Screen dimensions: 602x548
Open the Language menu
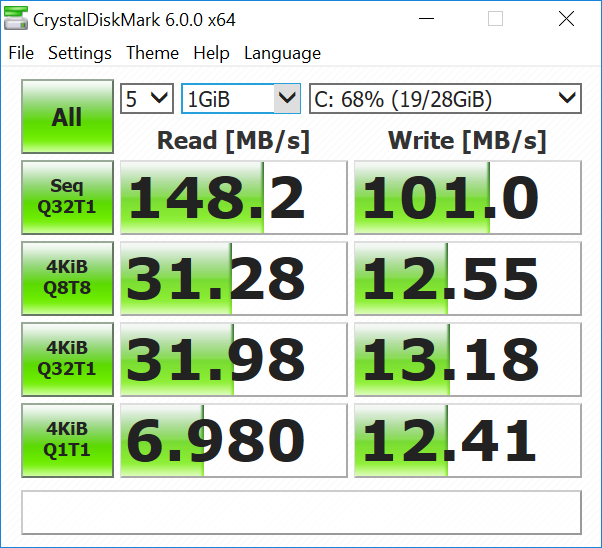[283, 53]
